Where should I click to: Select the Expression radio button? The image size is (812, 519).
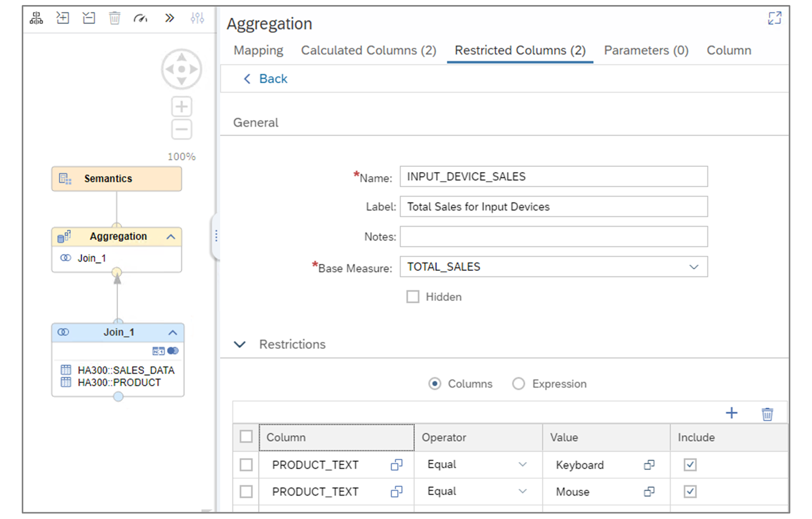[x=518, y=384]
